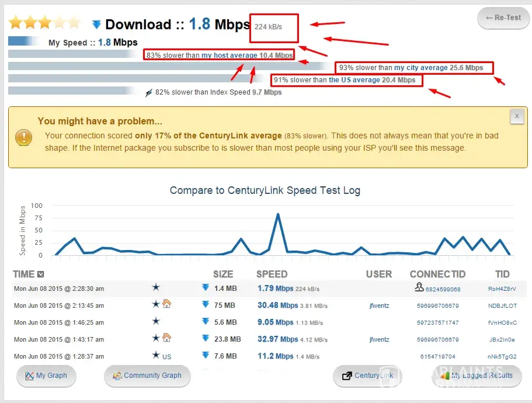Click the Index Speed comparison bar
Screen dimensions: 532x403
pos(73,91)
